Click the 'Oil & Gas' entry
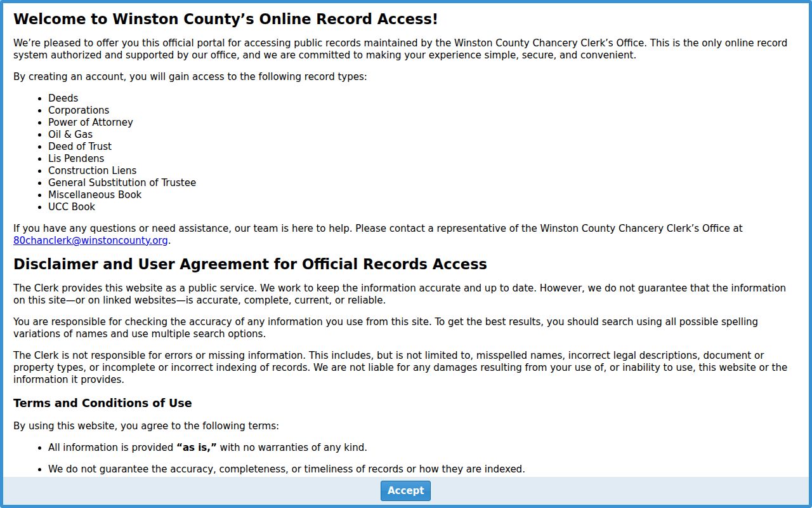Image resolution: width=812 pixels, height=508 pixels. point(70,134)
